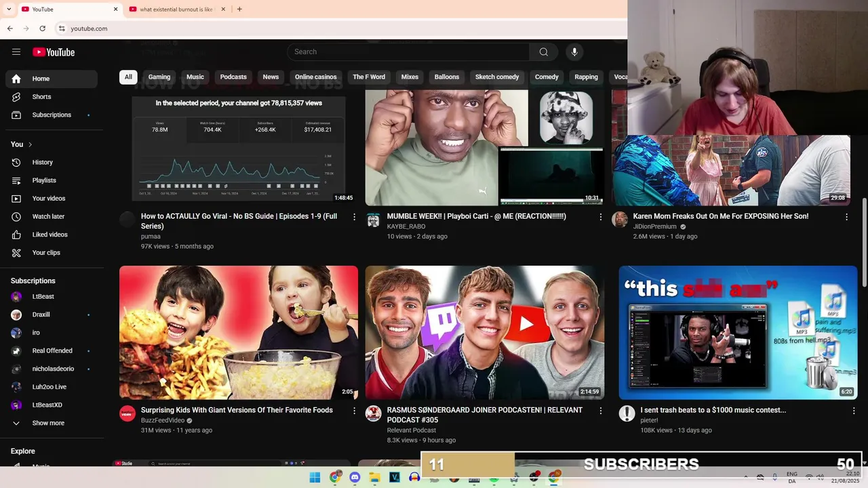Screen dimensions: 868x488
Task: Open Your clips
Action: click(52, 253)
